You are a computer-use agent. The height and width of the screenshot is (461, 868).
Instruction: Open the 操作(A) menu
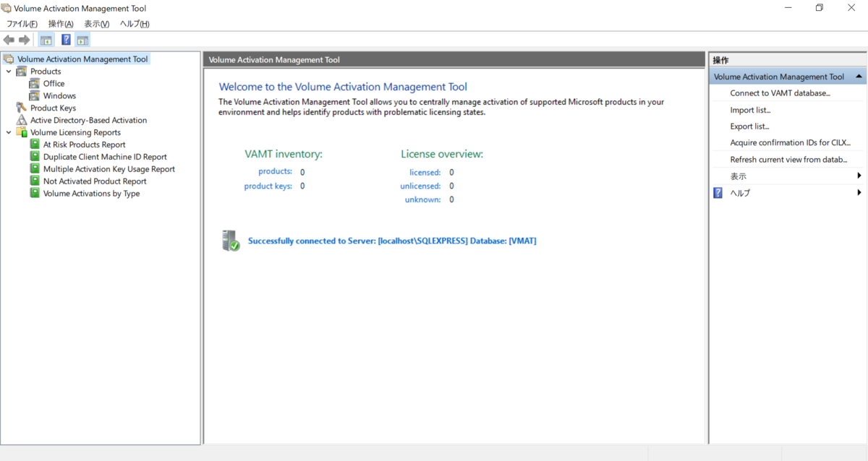click(61, 24)
